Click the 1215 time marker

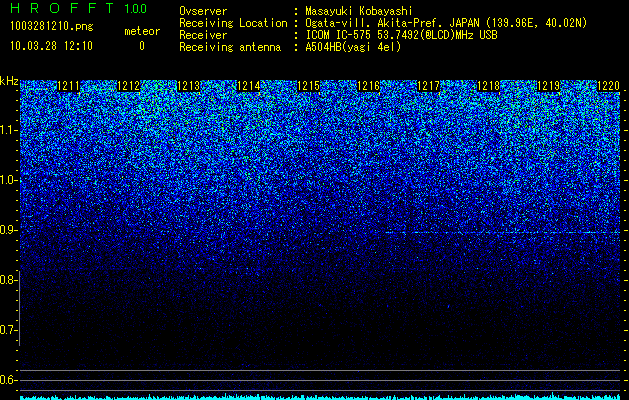click(308, 86)
